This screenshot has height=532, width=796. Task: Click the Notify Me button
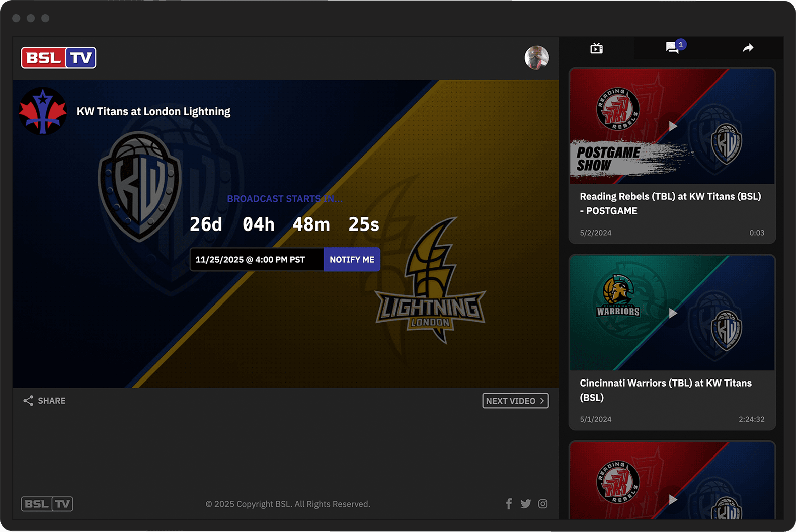click(x=352, y=260)
